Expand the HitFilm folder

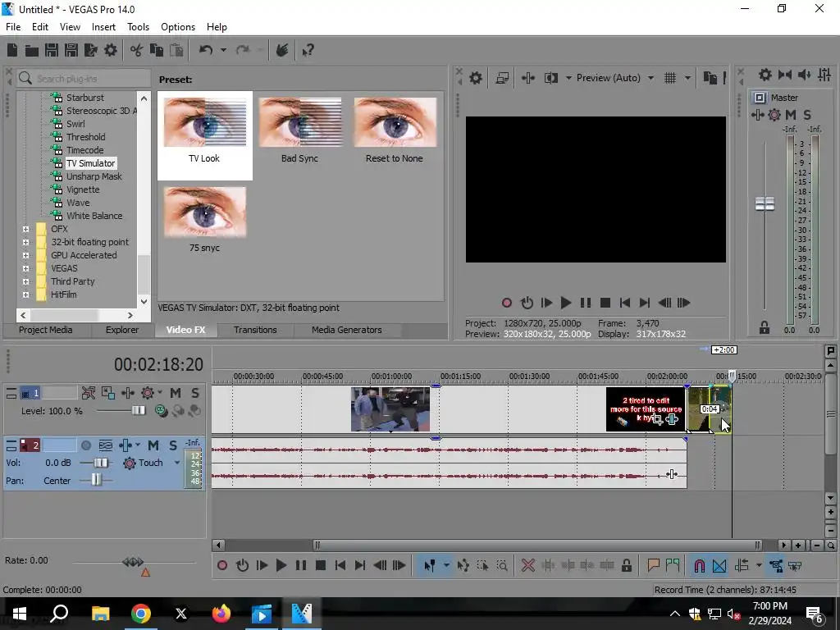pyautogui.click(x=25, y=294)
